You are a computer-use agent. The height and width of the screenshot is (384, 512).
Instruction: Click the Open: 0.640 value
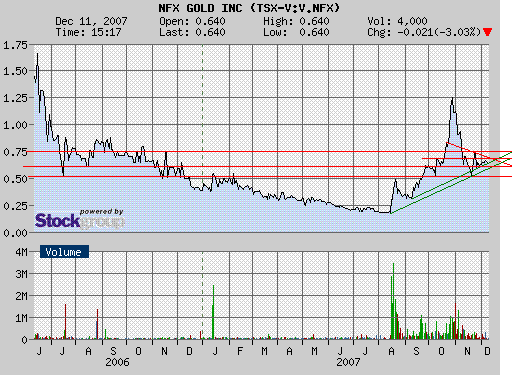coord(192,21)
